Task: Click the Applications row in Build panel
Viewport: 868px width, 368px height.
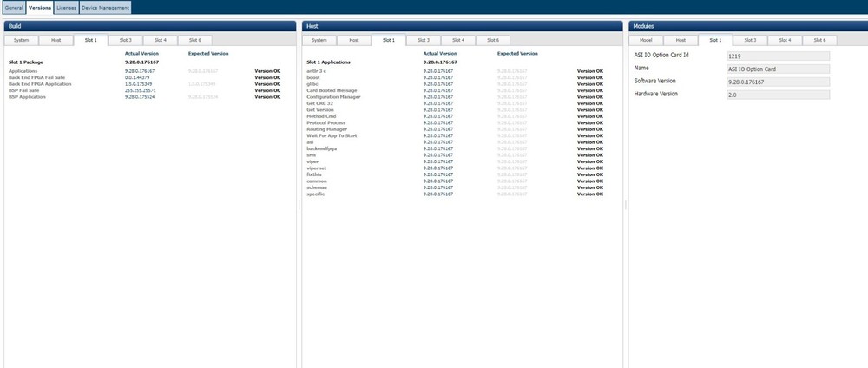Action: point(144,71)
